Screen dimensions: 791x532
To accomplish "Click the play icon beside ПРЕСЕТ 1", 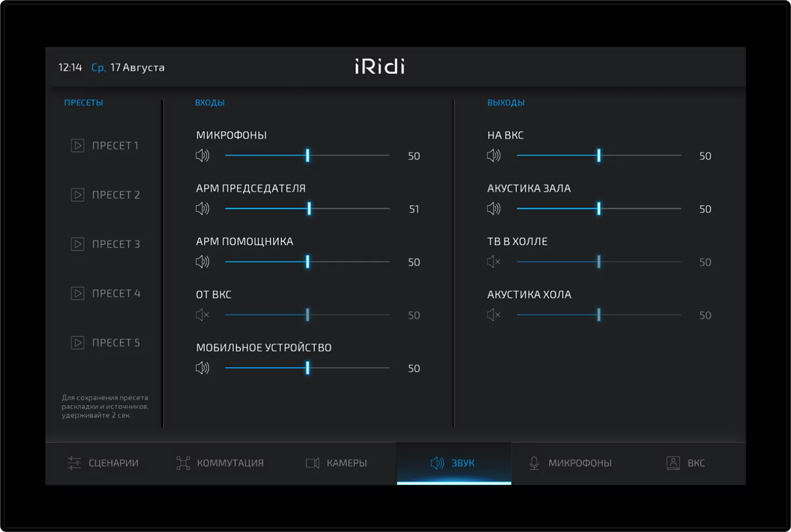I will tap(77, 145).
